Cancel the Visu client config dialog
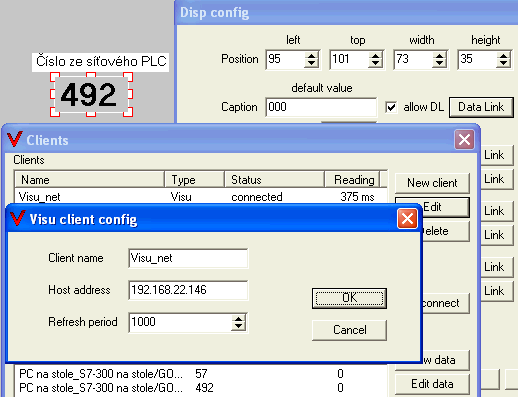The image size is (518, 397). [x=349, y=330]
